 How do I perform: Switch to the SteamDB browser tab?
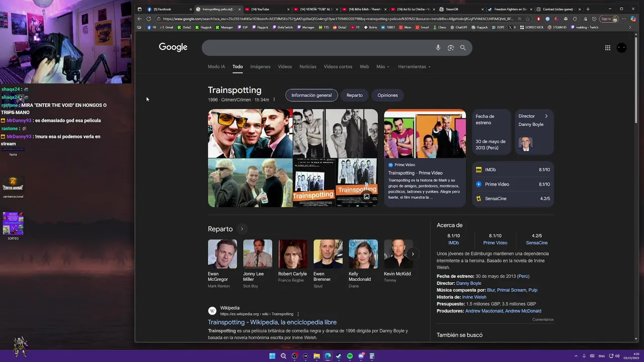point(461,9)
